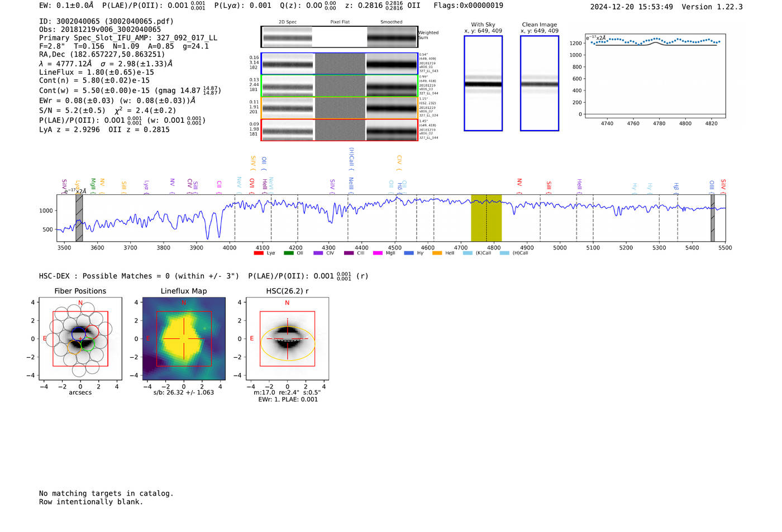The width and height of the screenshot is (782, 532).
Task: Select the Clean Image cutout
Action: (539, 83)
